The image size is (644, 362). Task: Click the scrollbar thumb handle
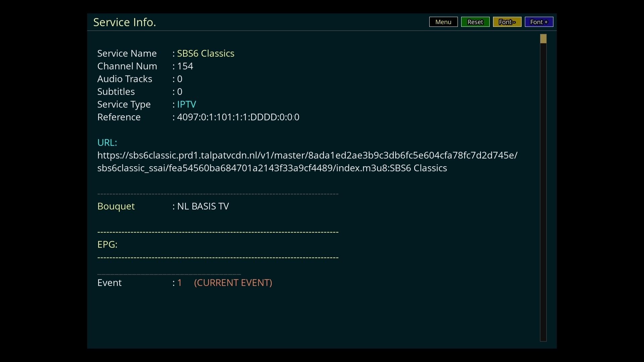543,39
